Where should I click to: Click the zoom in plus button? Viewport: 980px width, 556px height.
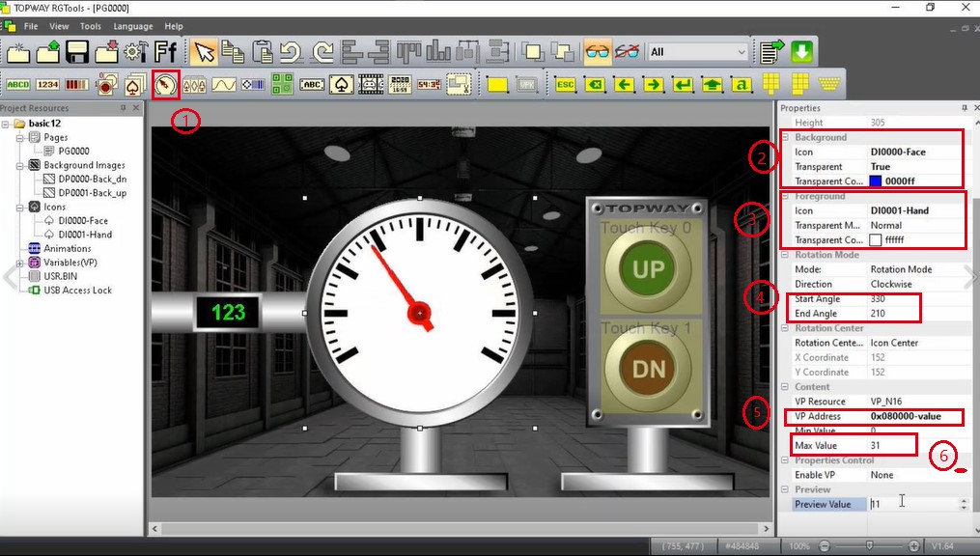(913, 546)
